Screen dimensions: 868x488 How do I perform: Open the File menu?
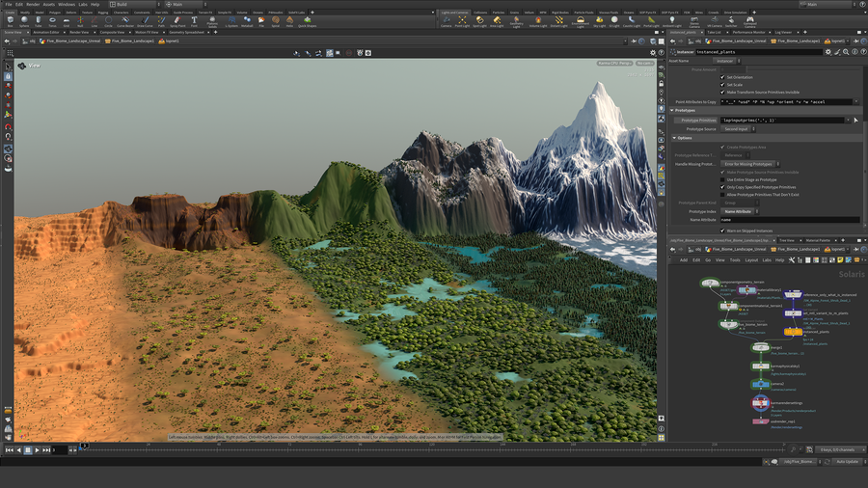pos(9,4)
